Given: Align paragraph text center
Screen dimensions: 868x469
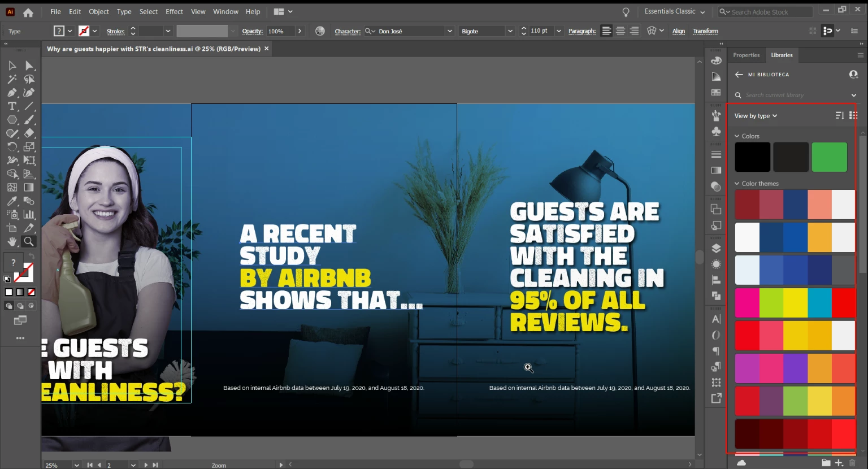Looking at the screenshot, I should pyautogui.click(x=620, y=31).
